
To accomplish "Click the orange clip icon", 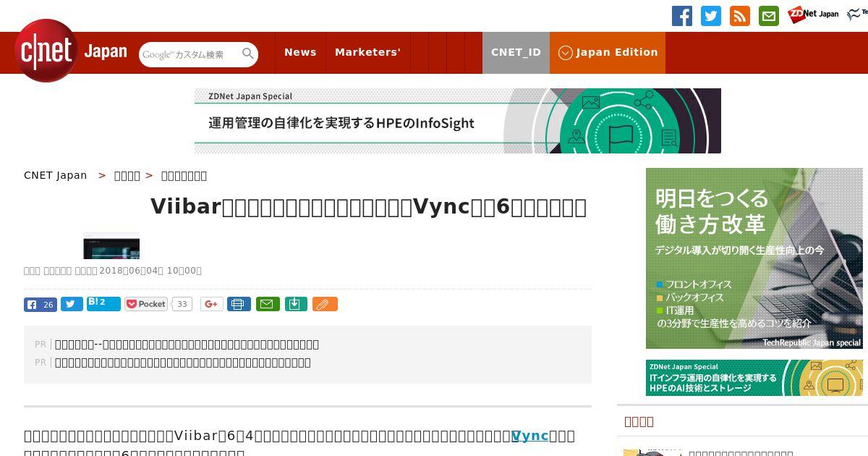I will [x=325, y=304].
